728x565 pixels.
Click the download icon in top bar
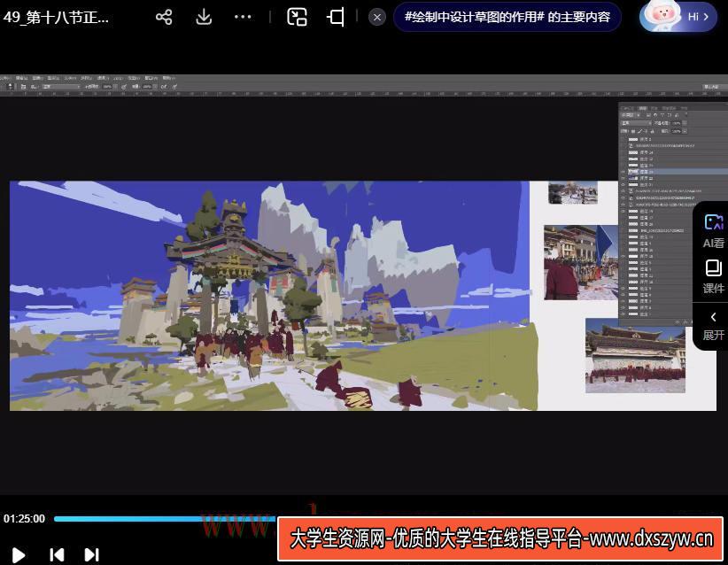(204, 17)
